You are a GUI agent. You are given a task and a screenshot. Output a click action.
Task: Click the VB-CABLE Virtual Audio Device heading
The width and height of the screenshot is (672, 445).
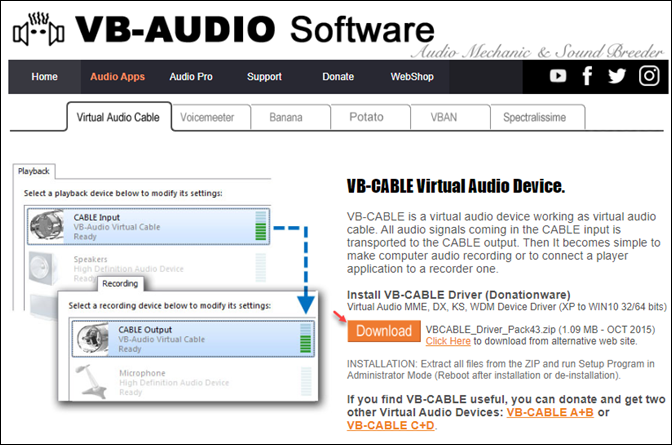pos(456,186)
